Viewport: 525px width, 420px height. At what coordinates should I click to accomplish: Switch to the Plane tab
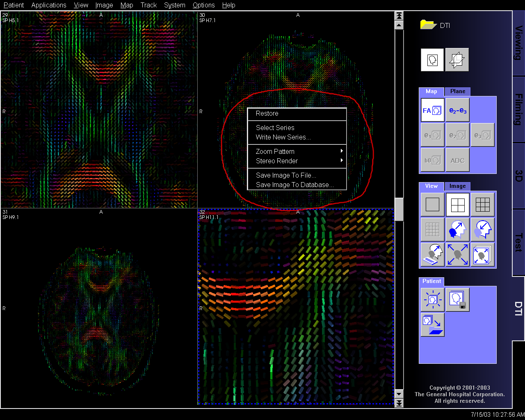[x=458, y=91]
